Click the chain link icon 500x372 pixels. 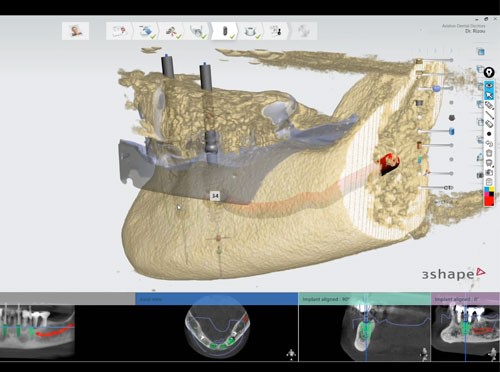point(489,144)
